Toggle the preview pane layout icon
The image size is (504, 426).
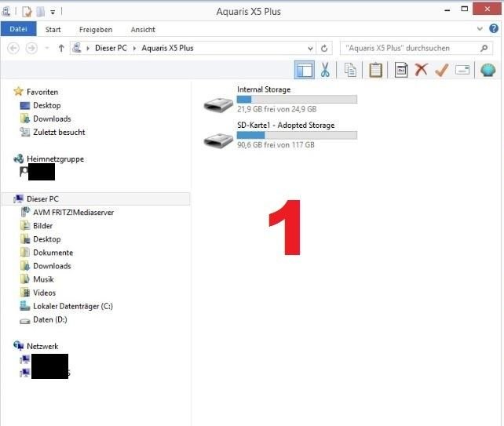(x=304, y=70)
